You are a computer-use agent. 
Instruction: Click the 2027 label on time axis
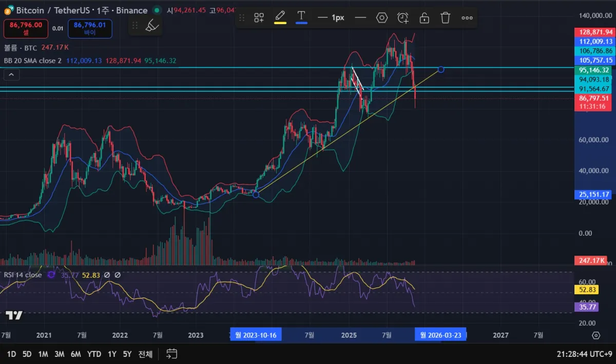(500, 335)
